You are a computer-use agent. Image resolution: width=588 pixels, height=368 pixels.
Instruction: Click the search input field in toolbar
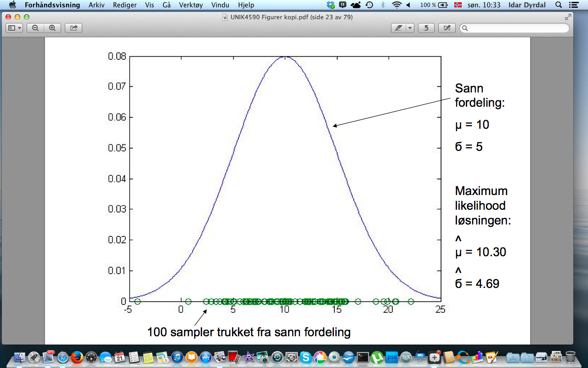(x=514, y=28)
